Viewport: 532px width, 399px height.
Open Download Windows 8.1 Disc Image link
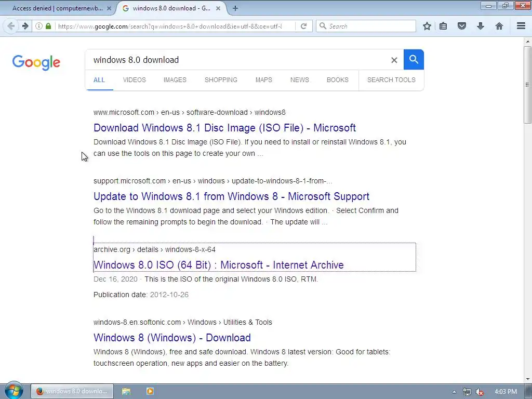click(224, 128)
